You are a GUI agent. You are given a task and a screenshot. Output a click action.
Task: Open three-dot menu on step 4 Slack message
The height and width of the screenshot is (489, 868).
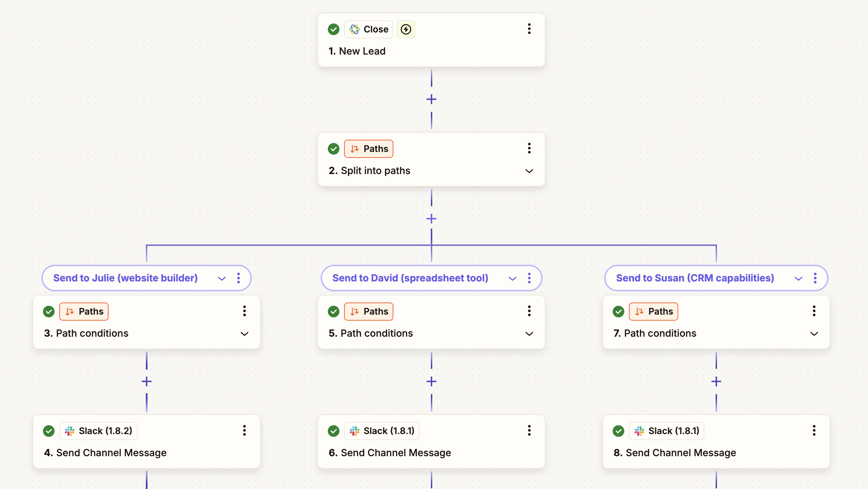point(244,431)
